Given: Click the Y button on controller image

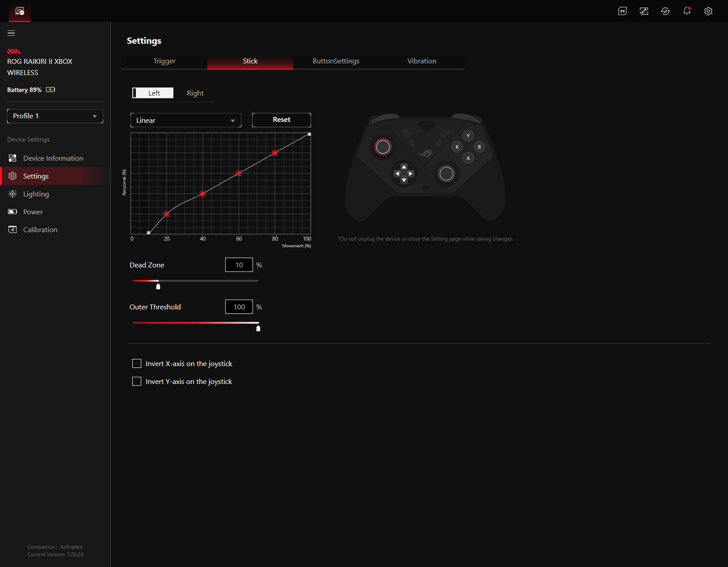Looking at the screenshot, I should pos(468,135).
